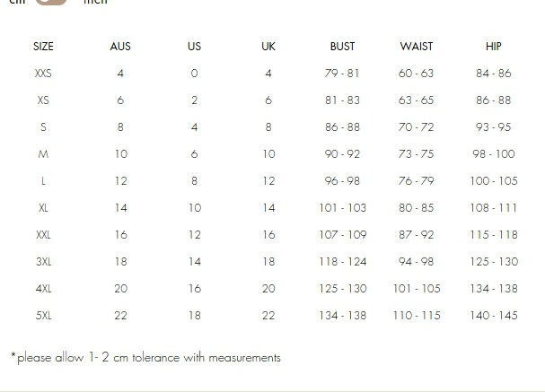This screenshot has width=545, height=392.
Task: Click the UK column header
Action: click(x=268, y=46)
